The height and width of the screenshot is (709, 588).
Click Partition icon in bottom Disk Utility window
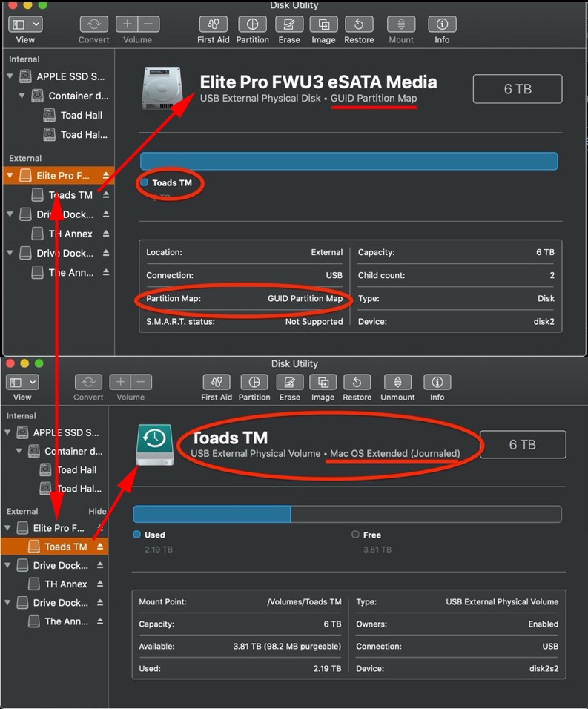[254, 382]
